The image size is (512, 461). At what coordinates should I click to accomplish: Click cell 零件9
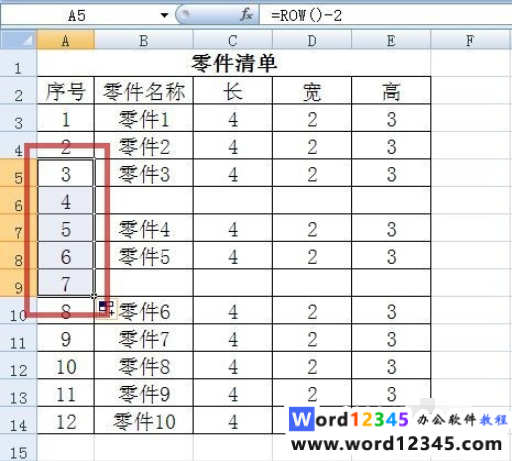144,393
